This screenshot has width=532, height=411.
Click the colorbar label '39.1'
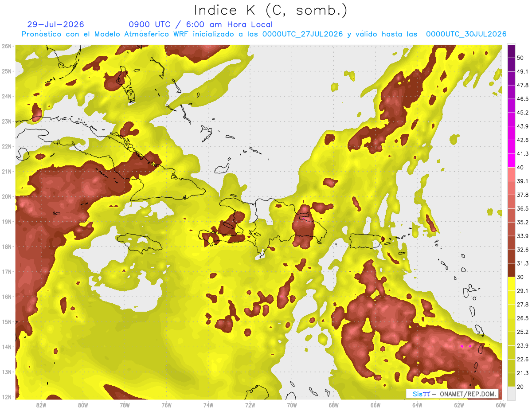(523, 181)
